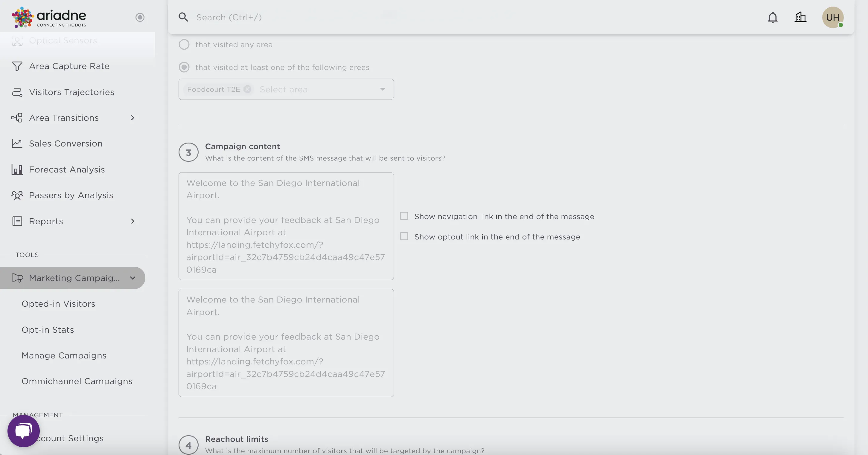The height and width of the screenshot is (455, 868).
Task: Open Manage Campaigns
Action: tap(64, 355)
